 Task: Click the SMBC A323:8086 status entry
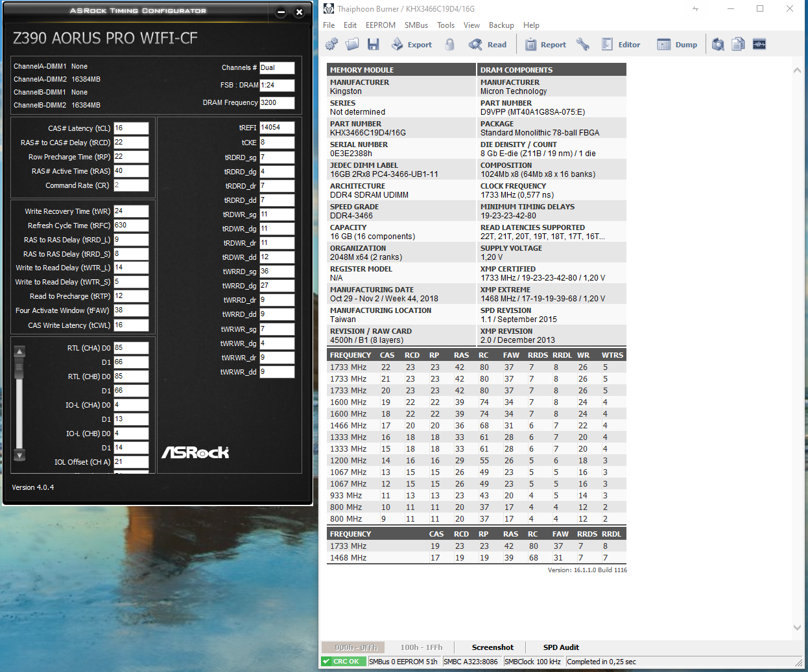click(x=471, y=662)
